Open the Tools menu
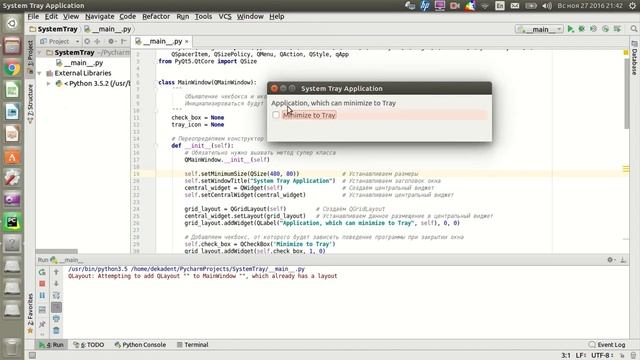 pos(203,16)
